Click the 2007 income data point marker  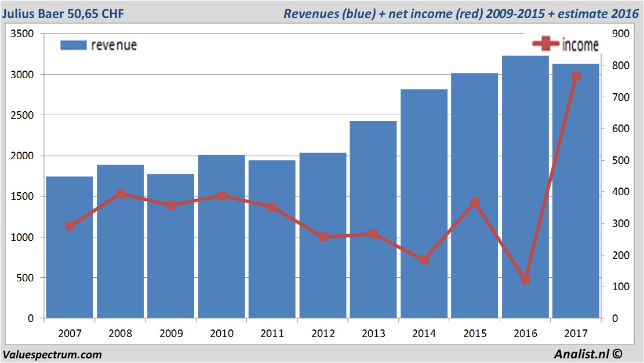coord(70,226)
